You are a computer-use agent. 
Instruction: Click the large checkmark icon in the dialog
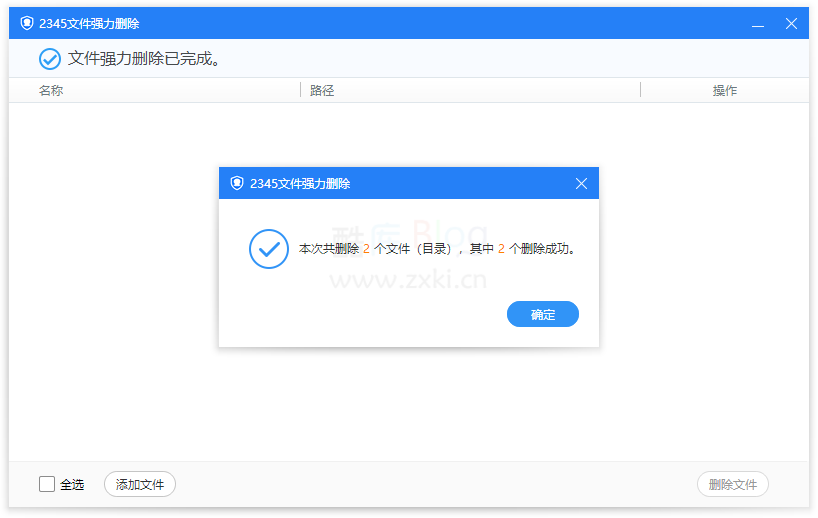point(269,249)
